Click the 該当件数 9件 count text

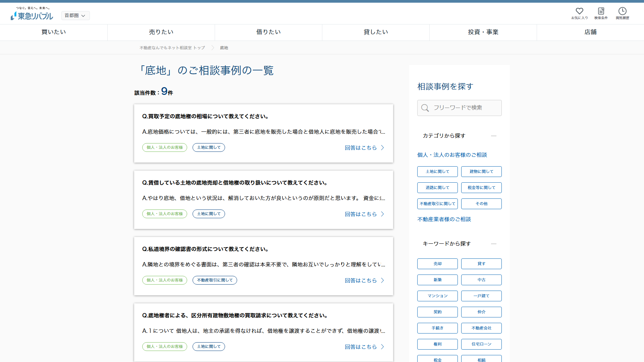(x=154, y=92)
